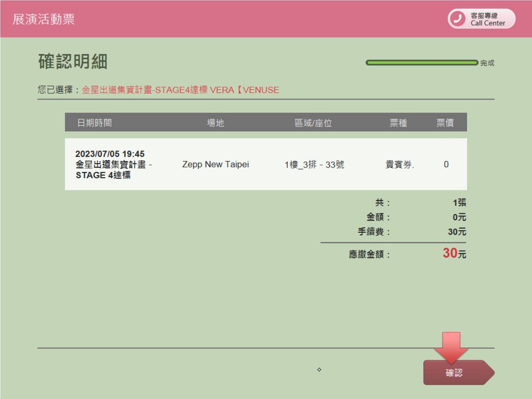532x399 pixels.
Task: Click the 票價 column header
Action: point(445,123)
